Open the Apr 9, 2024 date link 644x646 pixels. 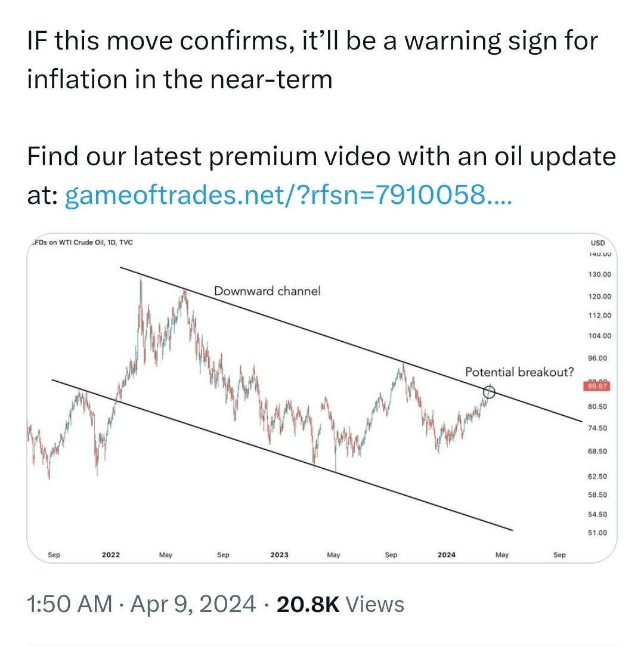[193, 604]
